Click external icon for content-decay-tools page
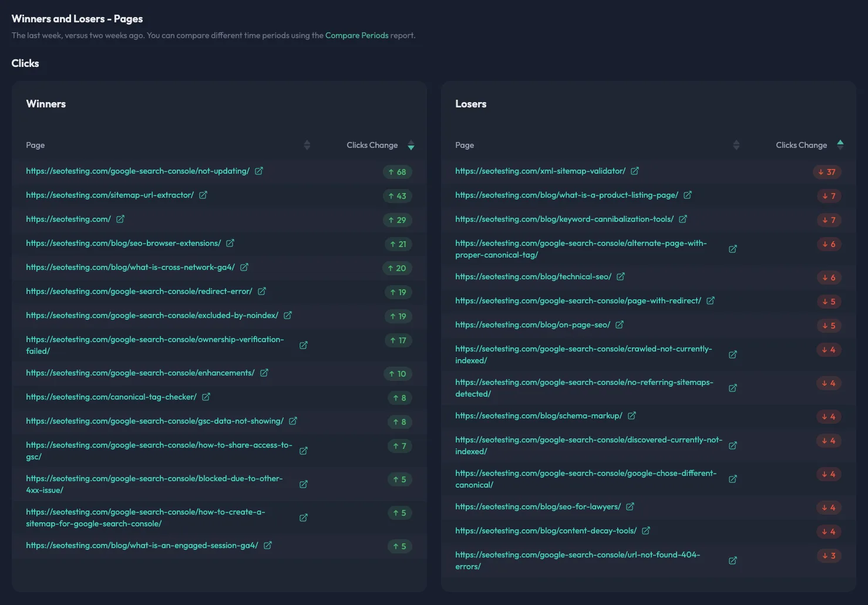Image resolution: width=868 pixels, height=605 pixels. (645, 531)
